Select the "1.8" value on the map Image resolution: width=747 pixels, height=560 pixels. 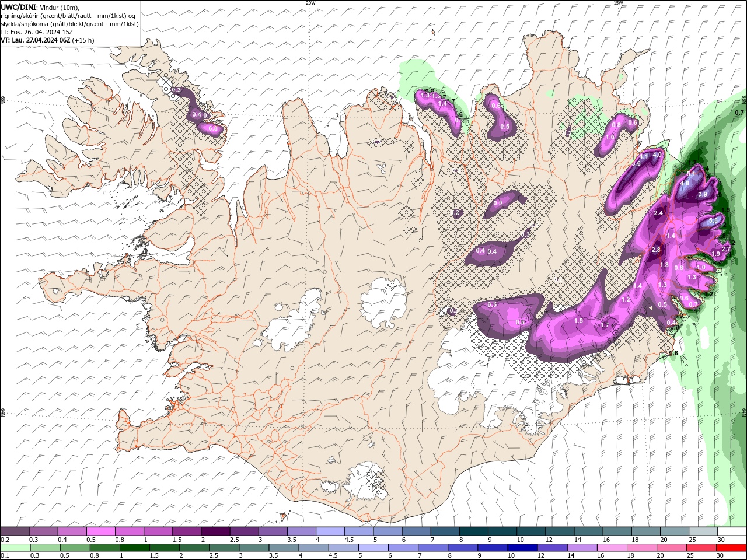[664, 265]
